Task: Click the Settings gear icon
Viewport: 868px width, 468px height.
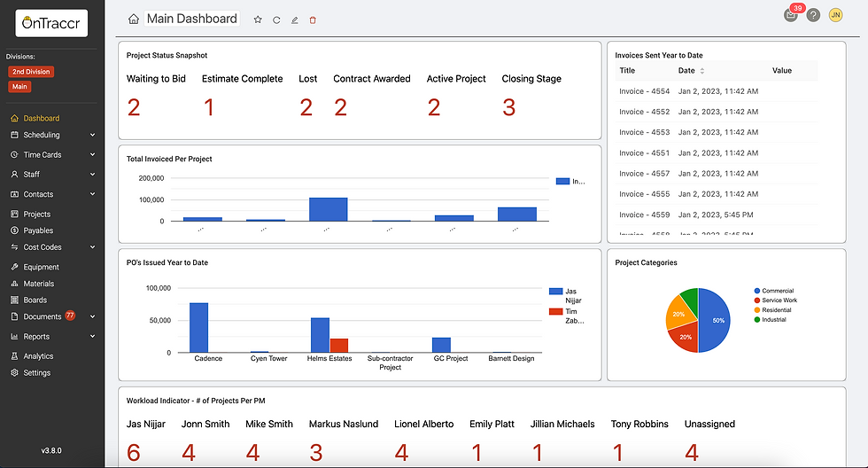Action: [x=14, y=373]
